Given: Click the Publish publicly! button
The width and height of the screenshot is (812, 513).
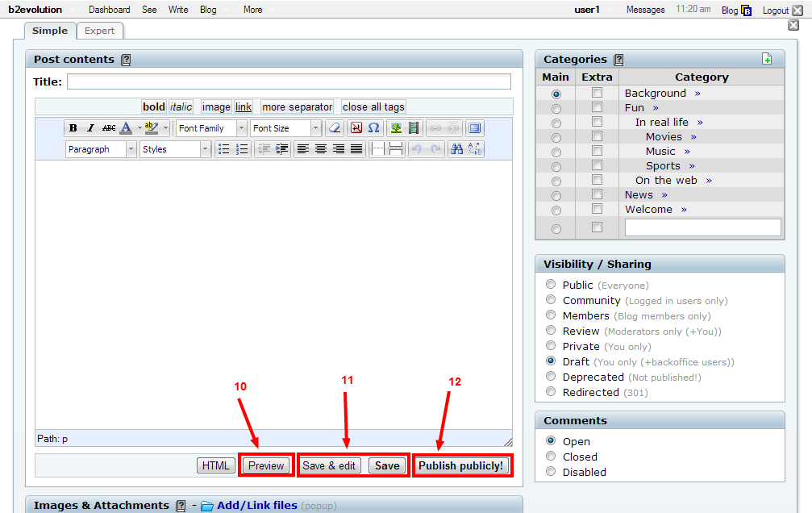Looking at the screenshot, I should (x=461, y=465).
